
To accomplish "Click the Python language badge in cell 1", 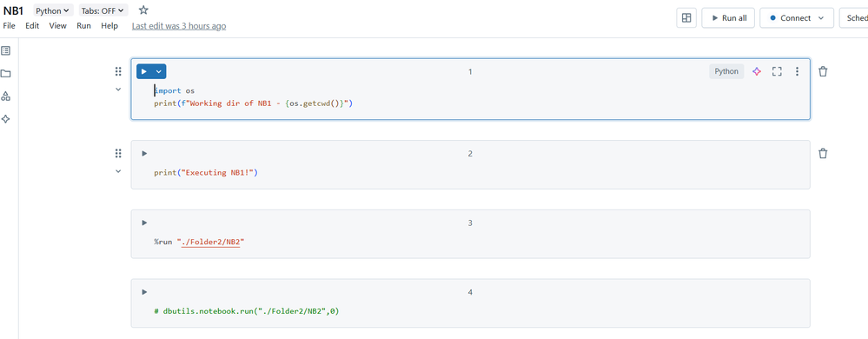I will [x=726, y=71].
